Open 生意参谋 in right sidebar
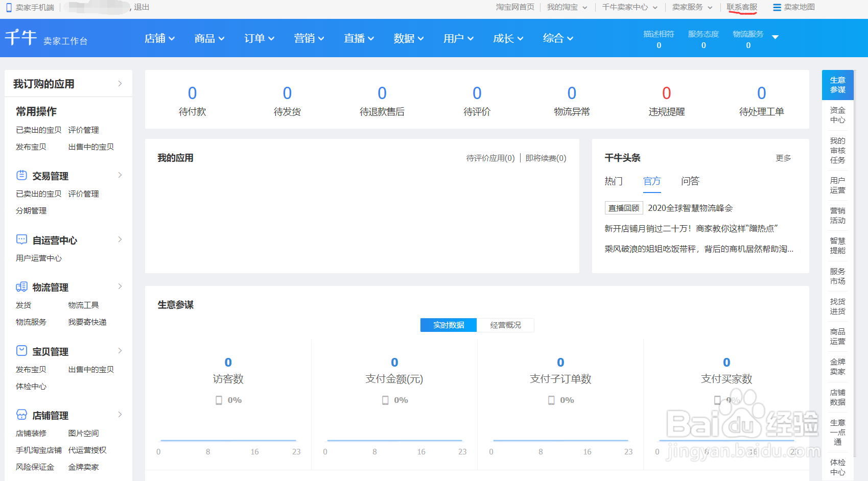The height and width of the screenshot is (481, 868). pyautogui.click(x=838, y=85)
